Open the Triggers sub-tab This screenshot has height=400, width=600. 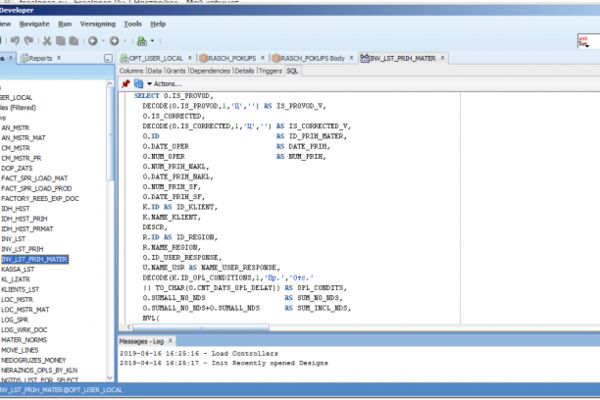[x=271, y=71]
